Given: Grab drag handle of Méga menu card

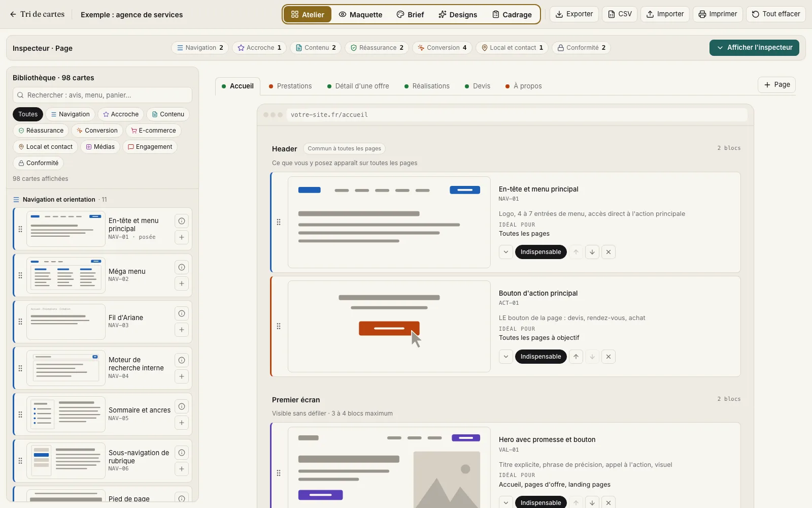Looking at the screenshot, I should coord(20,275).
